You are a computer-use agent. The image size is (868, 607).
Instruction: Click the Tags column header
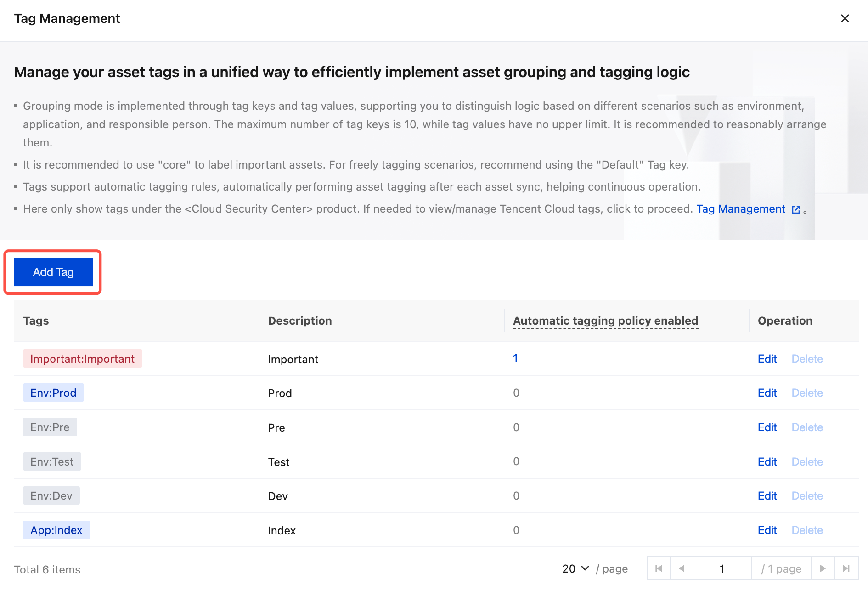tap(36, 321)
